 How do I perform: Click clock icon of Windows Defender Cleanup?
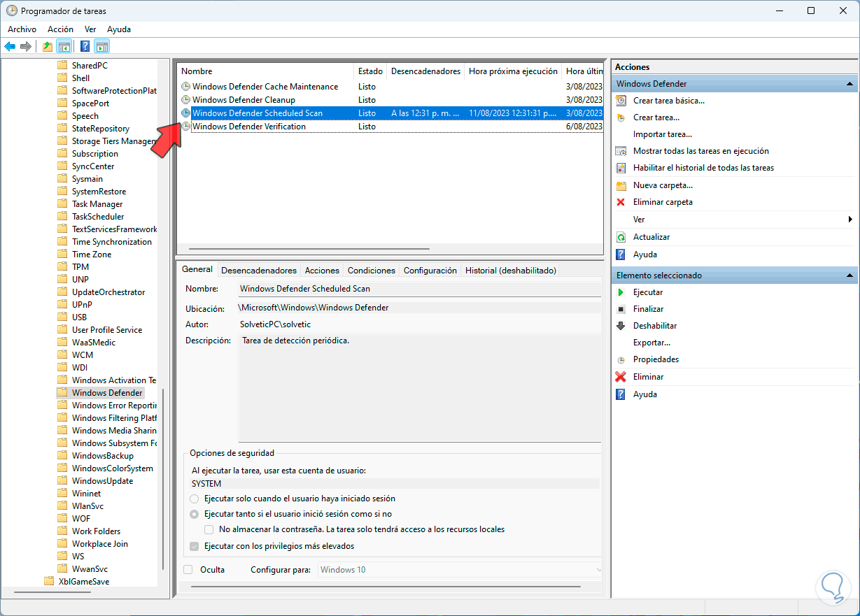tap(185, 100)
